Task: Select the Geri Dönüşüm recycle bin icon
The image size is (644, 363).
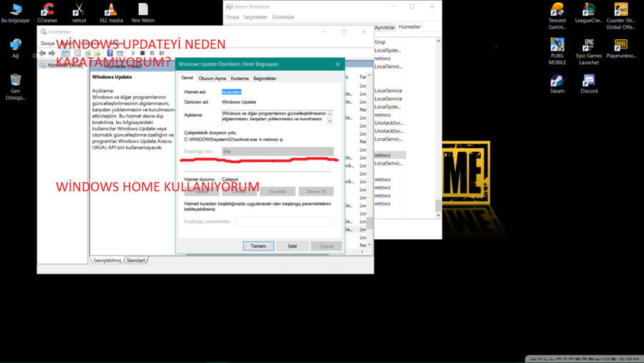Action: (16, 87)
